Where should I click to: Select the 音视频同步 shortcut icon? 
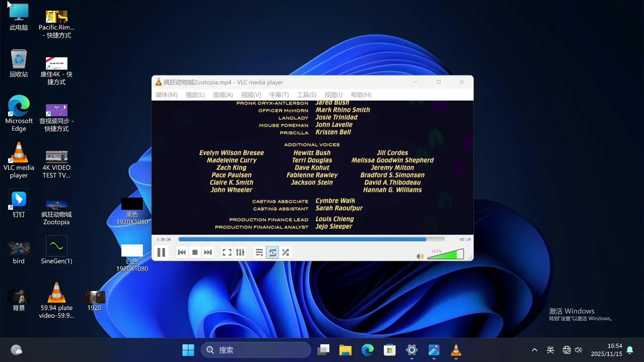[x=56, y=118]
